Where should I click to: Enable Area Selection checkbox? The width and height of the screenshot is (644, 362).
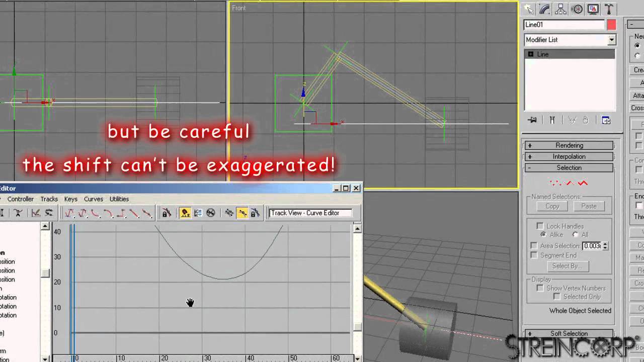coord(534,246)
